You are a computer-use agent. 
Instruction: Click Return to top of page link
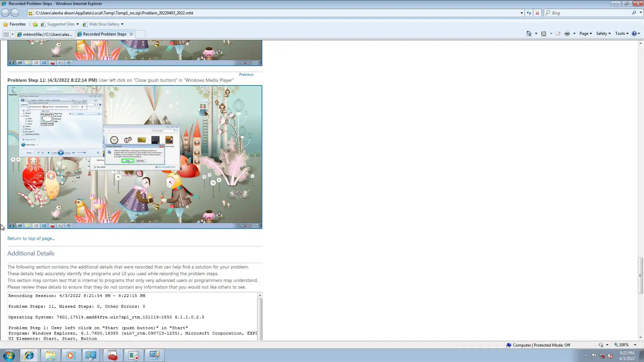pos(31,239)
